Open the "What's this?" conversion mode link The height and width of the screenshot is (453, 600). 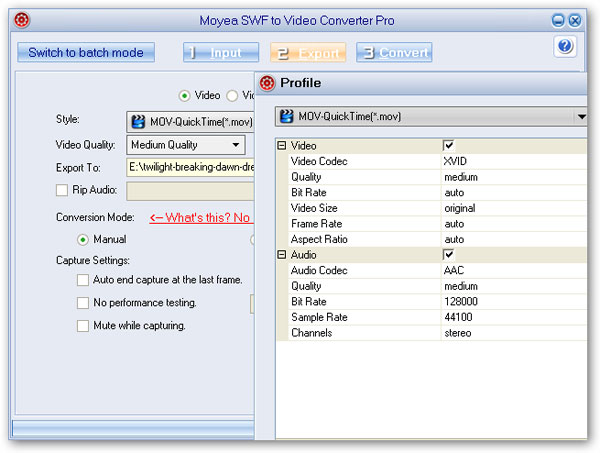coord(201,218)
